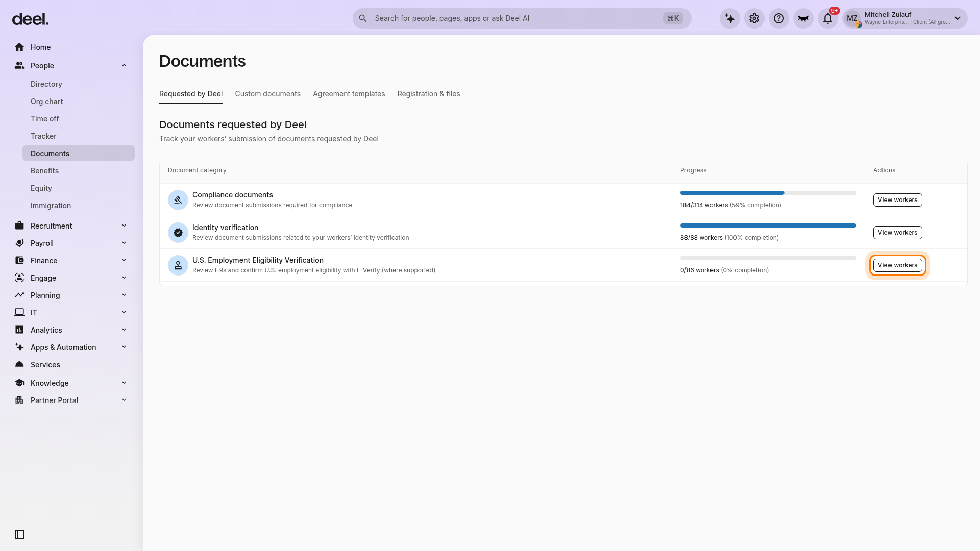Click the search magnifier icon
The height and width of the screenshot is (551, 980).
pyautogui.click(x=363, y=18)
